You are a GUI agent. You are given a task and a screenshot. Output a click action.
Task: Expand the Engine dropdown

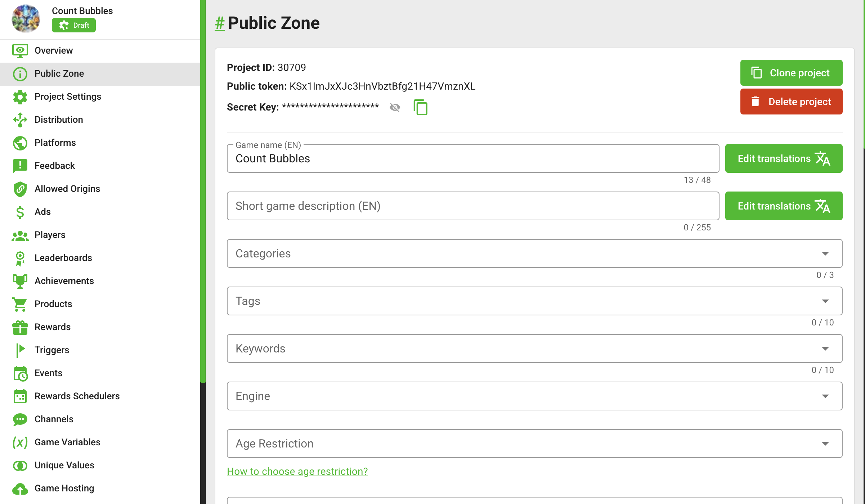point(534,396)
